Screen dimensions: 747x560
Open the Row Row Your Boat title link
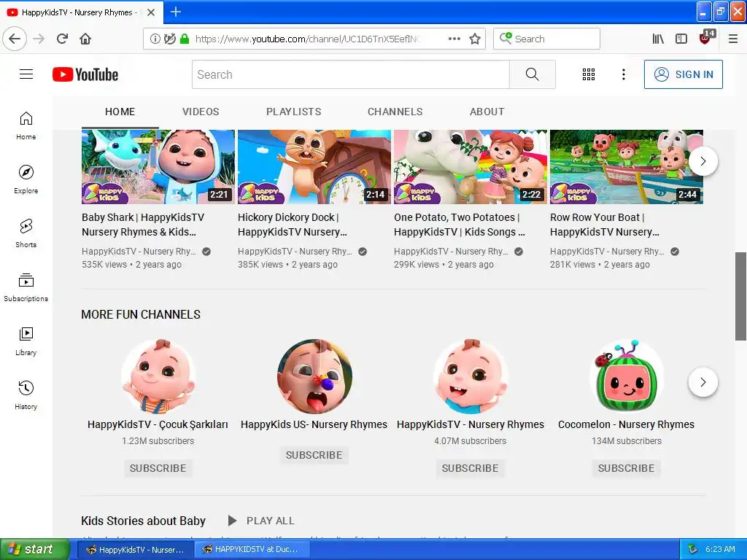[605, 225]
